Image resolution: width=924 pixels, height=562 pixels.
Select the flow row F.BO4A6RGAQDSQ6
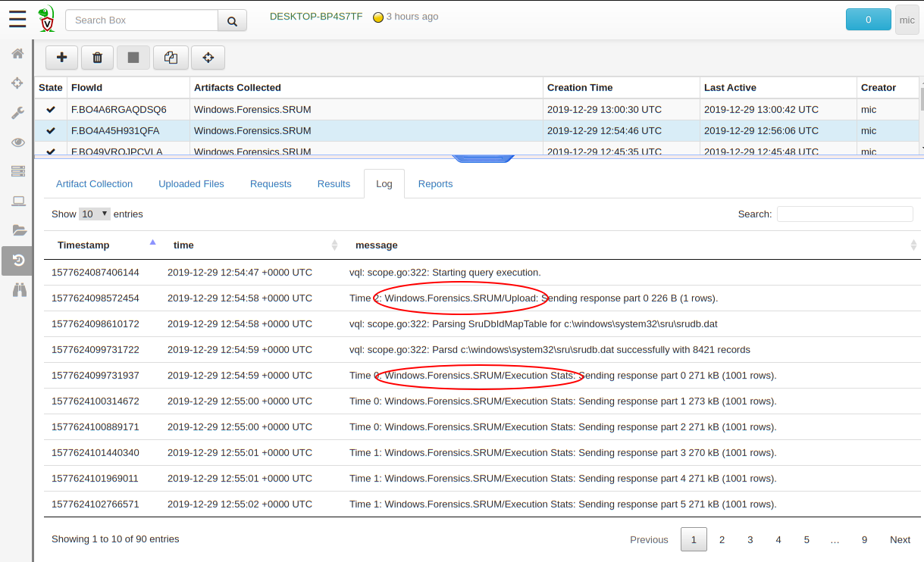(x=118, y=110)
